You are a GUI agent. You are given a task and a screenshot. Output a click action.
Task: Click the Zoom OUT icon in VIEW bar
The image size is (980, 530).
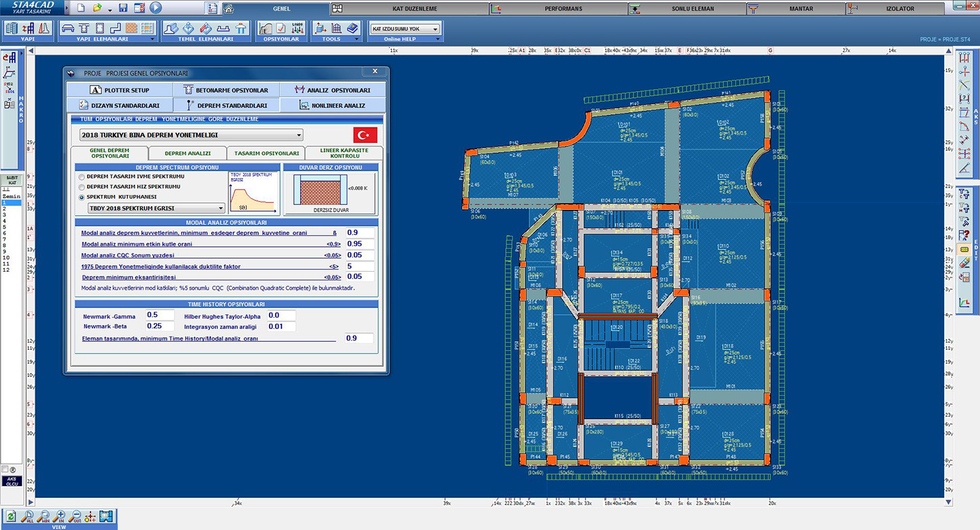click(x=75, y=517)
